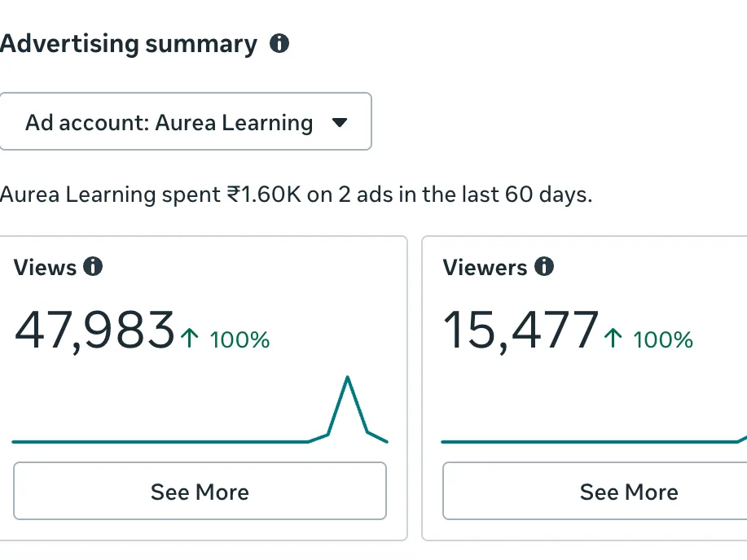Click the Advertising summary heading
747x560 pixels.
(x=129, y=44)
